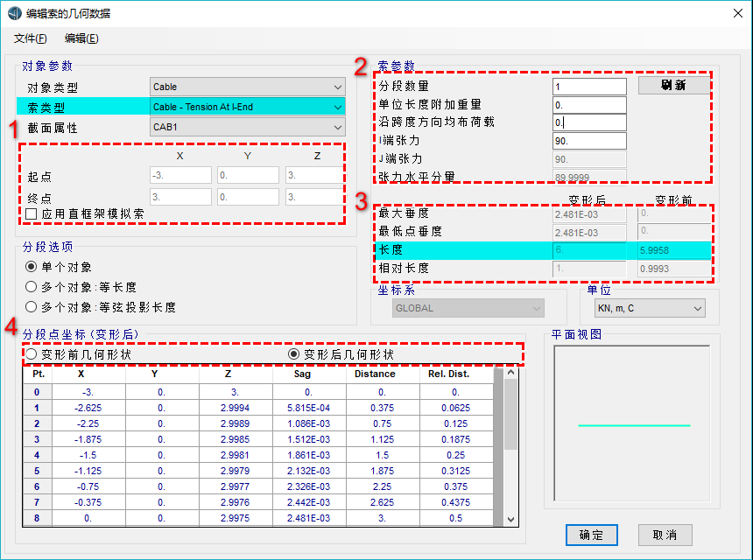Click the app icon in title bar

point(13,13)
